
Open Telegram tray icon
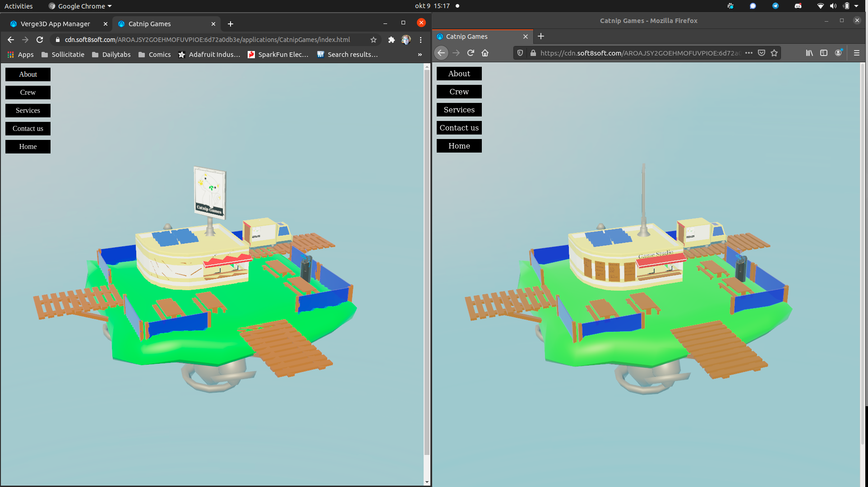point(775,6)
